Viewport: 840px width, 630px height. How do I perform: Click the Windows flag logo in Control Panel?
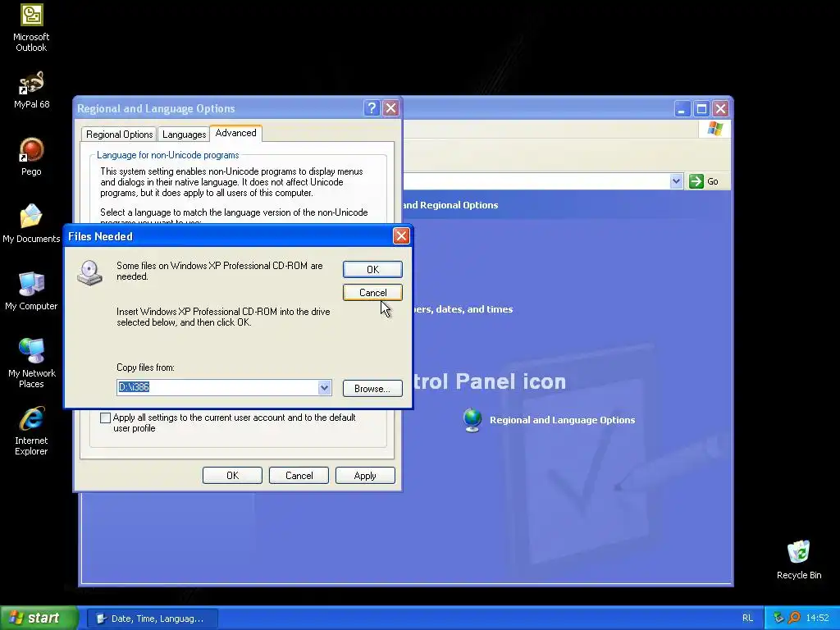click(x=714, y=129)
